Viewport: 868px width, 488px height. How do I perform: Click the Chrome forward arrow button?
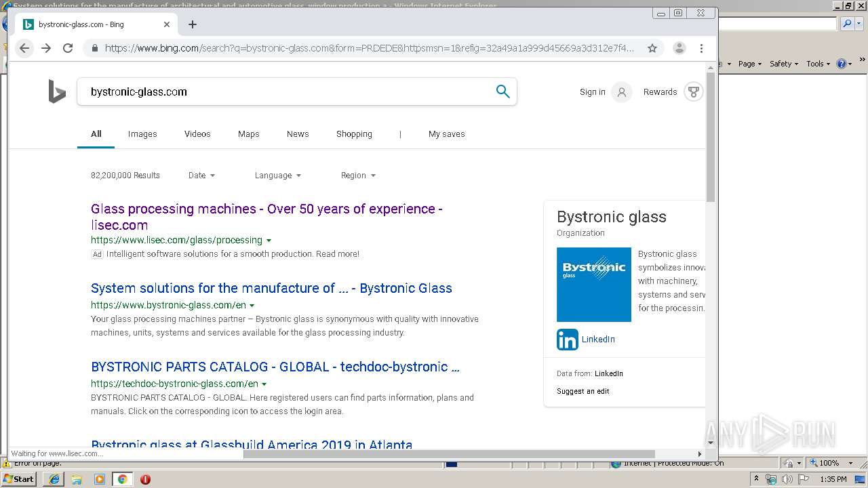[x=46, y=48]
